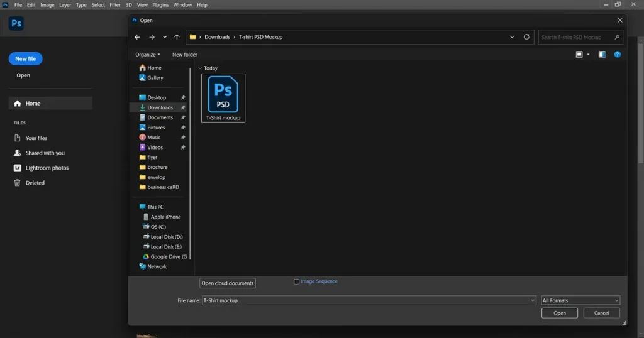Create a New folder
This screenshot has width=644, height=338.
(x=185, y=55)
